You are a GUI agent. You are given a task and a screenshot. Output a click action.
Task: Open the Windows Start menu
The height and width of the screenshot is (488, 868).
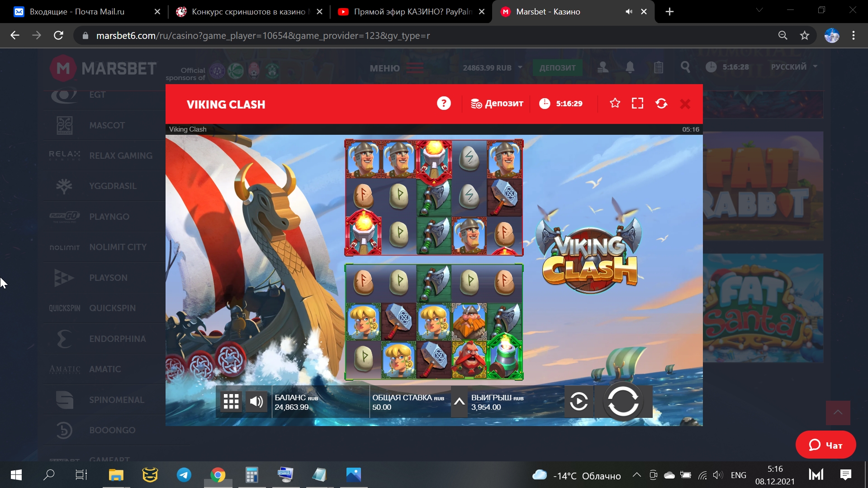click(16, 475)
